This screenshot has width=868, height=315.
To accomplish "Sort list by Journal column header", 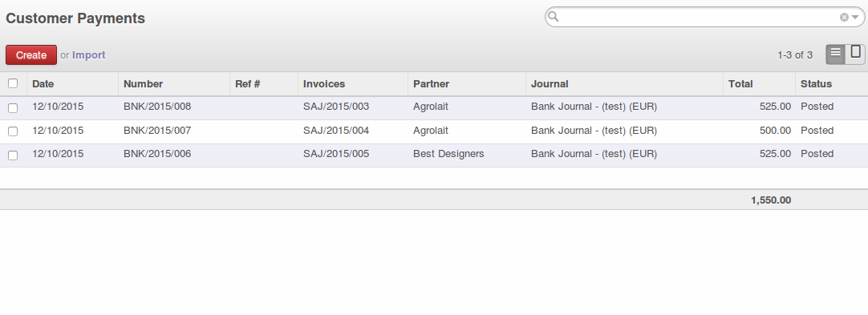I will [550, 84].
